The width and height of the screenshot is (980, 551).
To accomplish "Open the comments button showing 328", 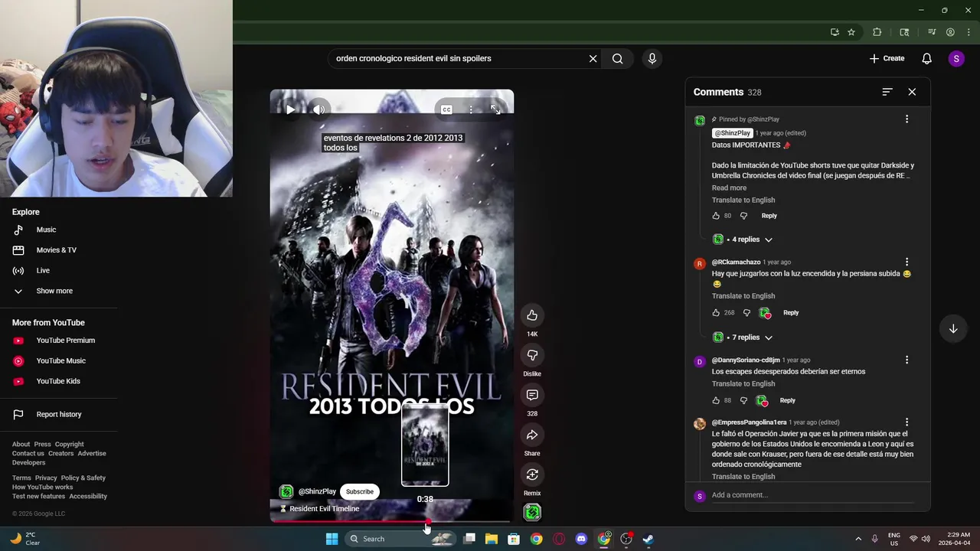I will 532,395.
